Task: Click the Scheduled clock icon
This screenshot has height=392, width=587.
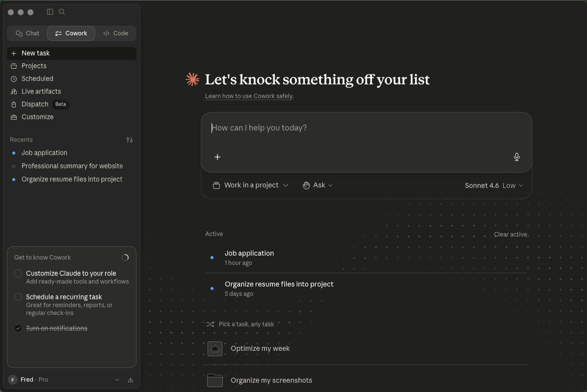Action: 14,79
